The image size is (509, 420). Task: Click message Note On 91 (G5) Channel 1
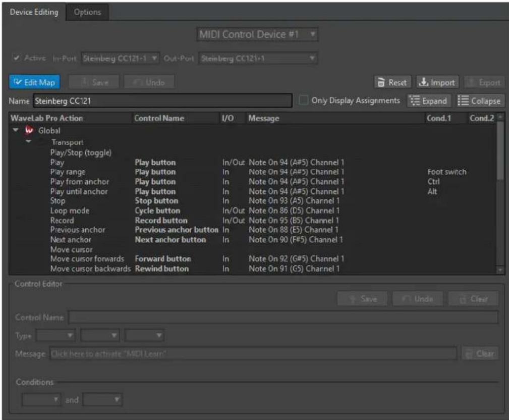click(x=294, y=269)
